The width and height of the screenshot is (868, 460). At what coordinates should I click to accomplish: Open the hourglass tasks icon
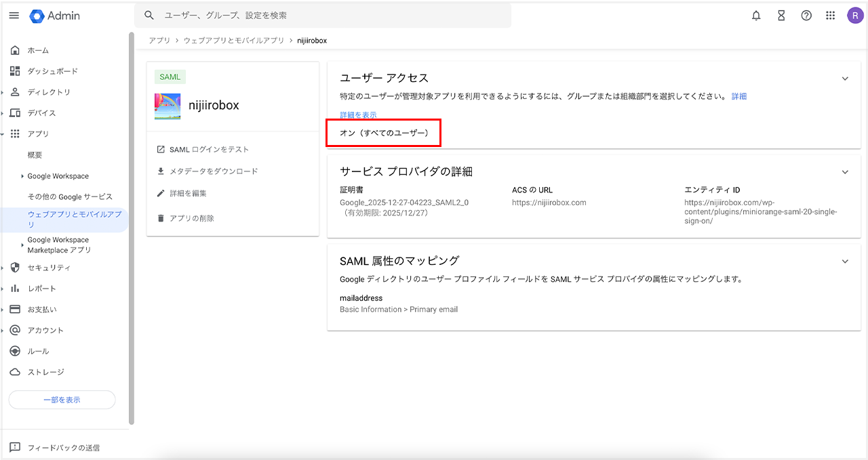coord(781,16)
